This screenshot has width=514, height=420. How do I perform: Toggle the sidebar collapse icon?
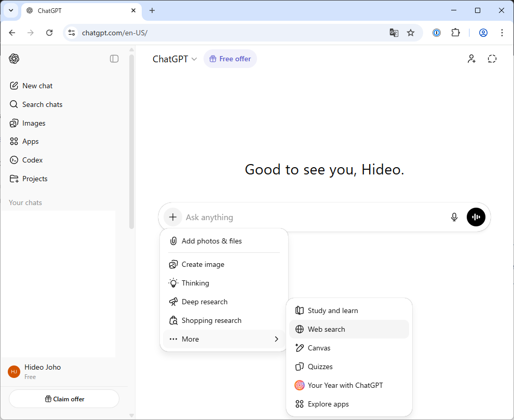point(114,59)
